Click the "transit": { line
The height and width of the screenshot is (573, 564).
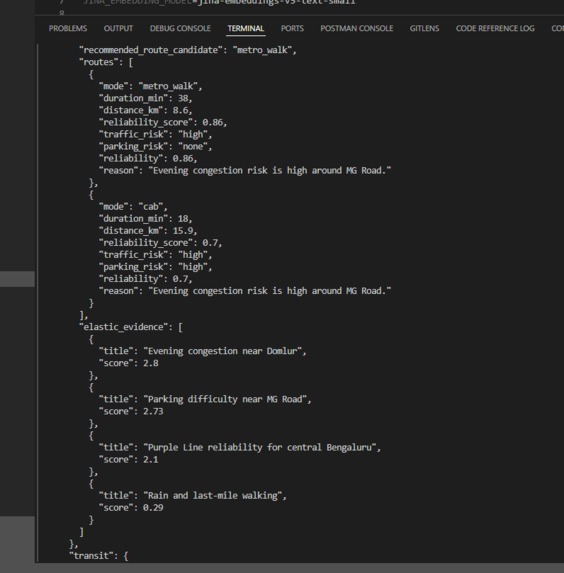pos(99,556)
